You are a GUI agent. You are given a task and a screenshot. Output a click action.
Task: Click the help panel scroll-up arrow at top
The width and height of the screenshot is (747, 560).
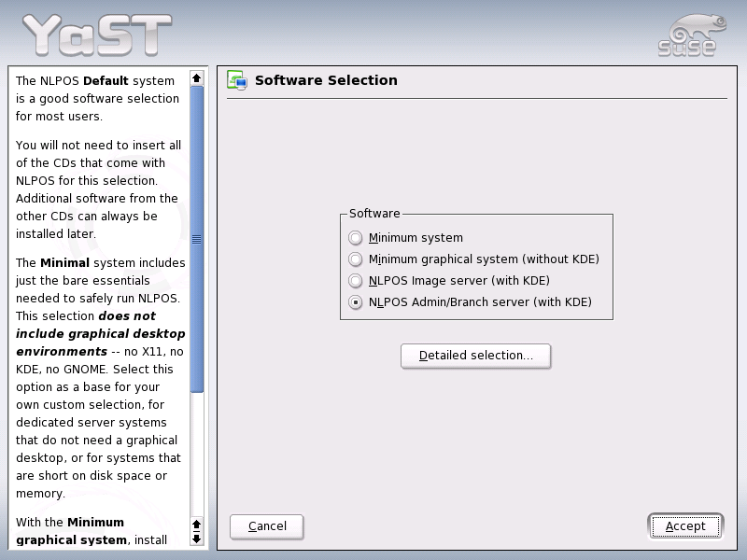(197, 78)
